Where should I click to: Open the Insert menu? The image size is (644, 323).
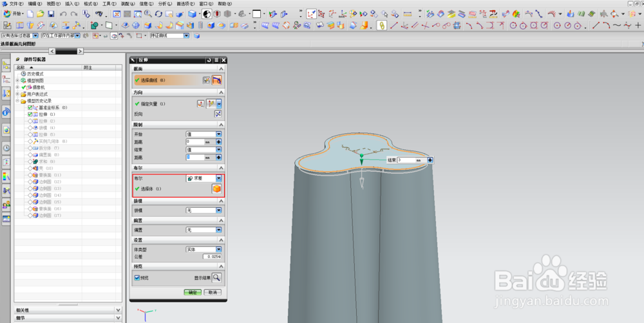pos(72,4)
